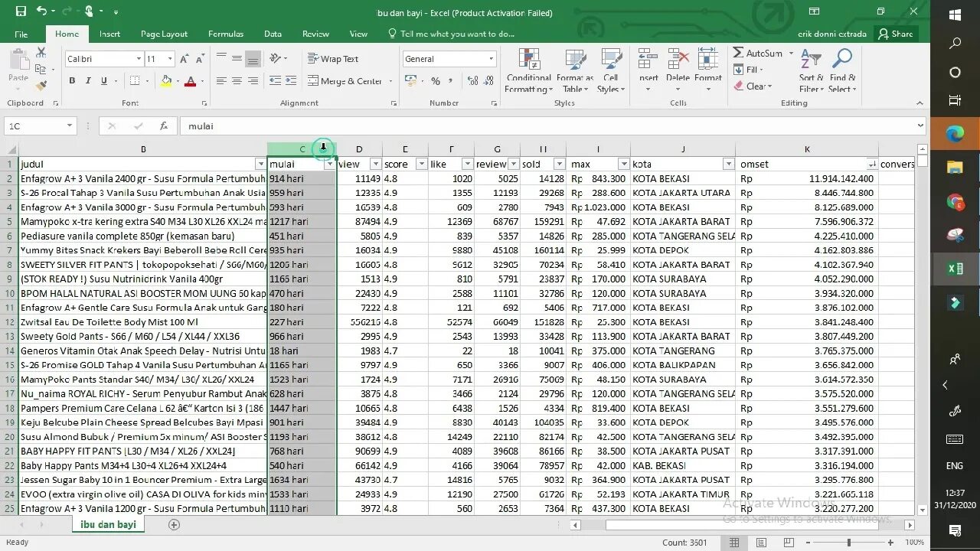
Task: Open filter dropdown for kota column
Action: pyautogui.click(x=728, y=165)
